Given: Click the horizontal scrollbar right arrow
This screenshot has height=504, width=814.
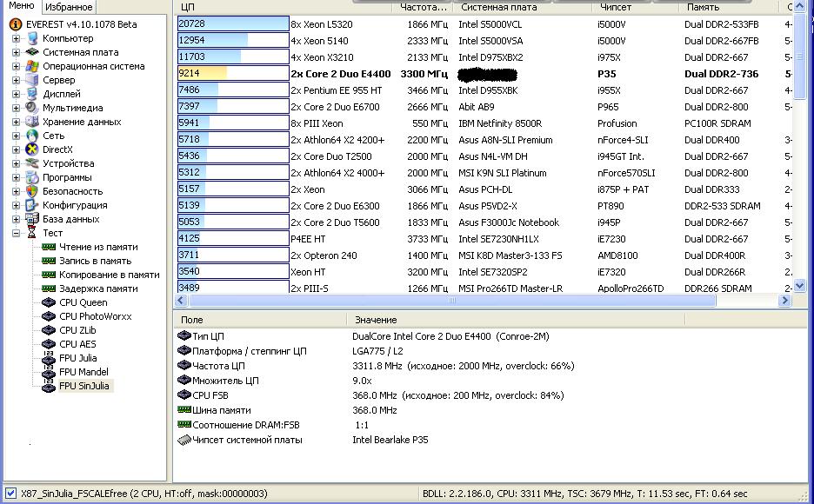Looking at the screenshot, I should click(784, 301).
